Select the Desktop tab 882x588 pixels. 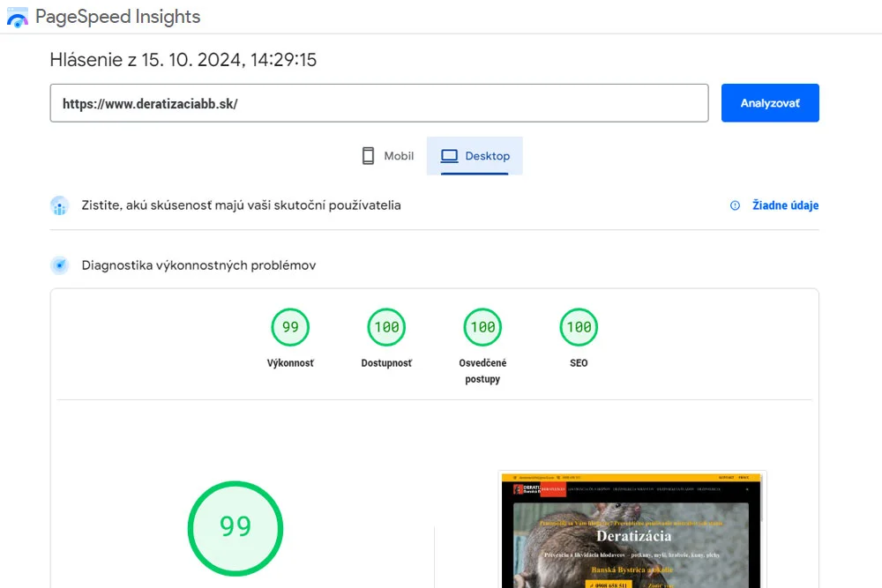(x=475, y=156)
